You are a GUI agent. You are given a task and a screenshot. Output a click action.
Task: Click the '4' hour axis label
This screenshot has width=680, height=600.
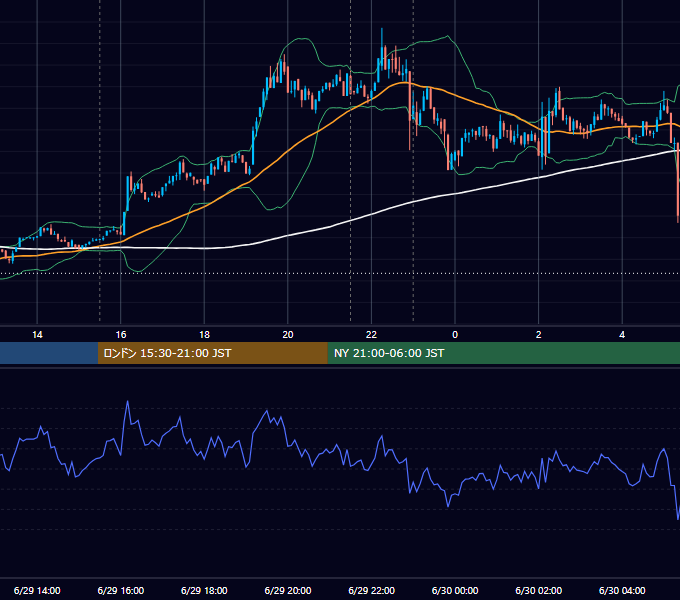pyautogui.click(x=622, y=335)
